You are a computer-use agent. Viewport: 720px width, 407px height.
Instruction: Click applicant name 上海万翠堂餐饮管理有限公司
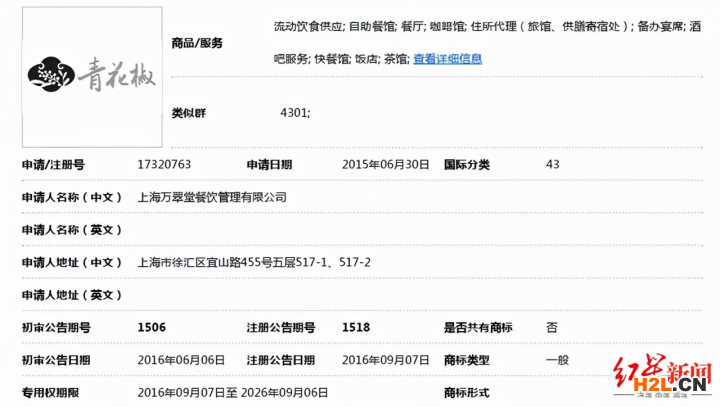[x=212, y=197]
